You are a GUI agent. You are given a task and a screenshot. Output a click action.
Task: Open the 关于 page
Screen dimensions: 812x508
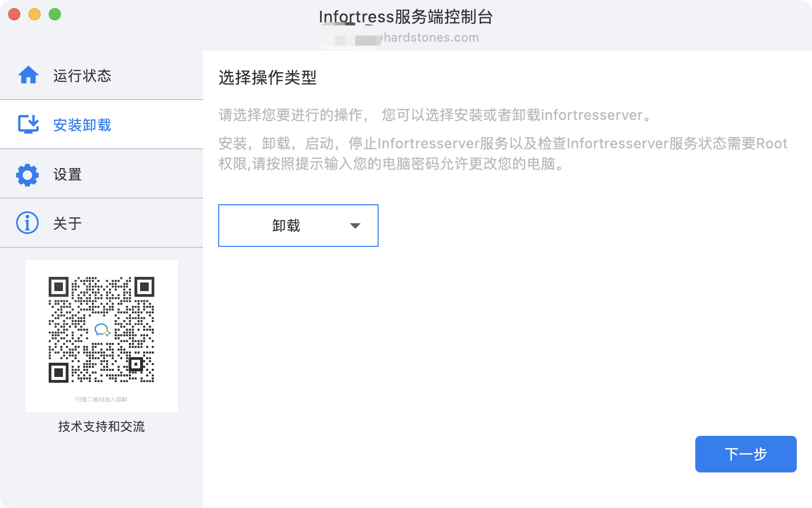click(101, 224)
